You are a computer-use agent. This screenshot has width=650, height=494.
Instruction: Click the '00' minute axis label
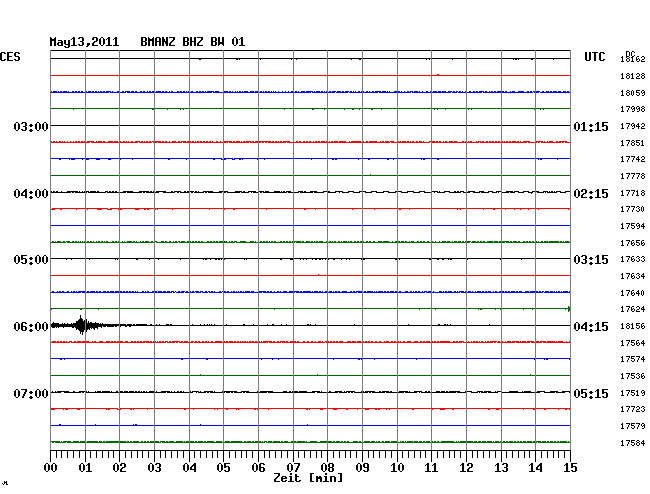51,468
